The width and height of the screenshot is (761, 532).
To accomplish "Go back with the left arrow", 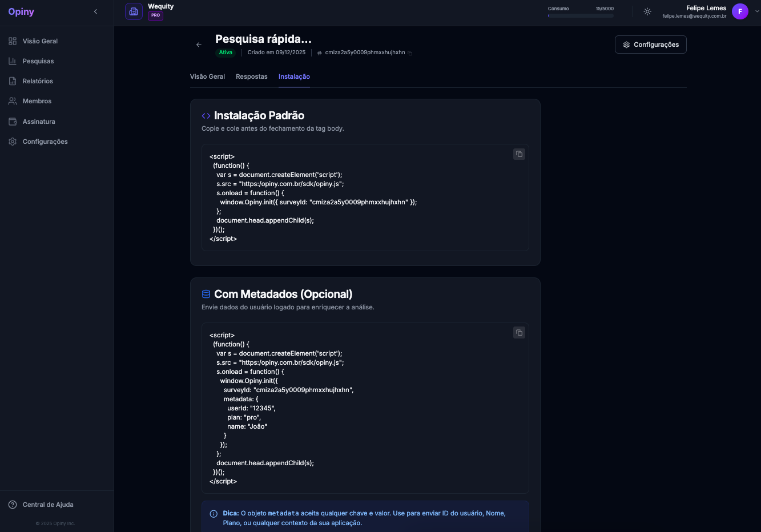I will click(x=199, y=45).
